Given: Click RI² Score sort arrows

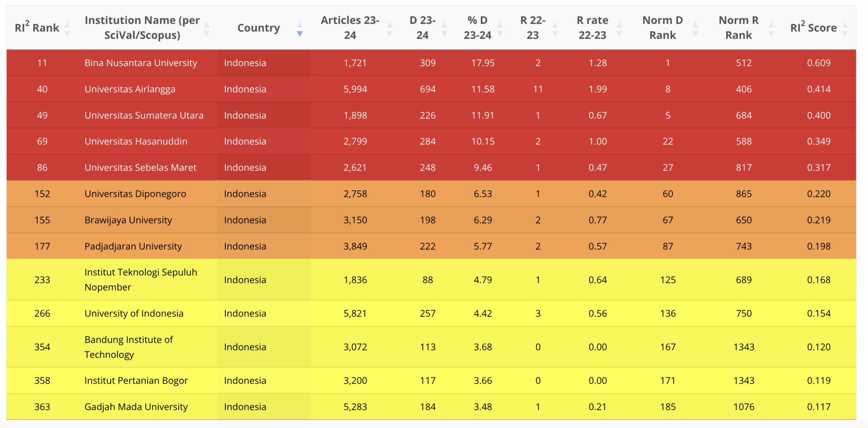Looking at the screenshot, I should (x=845, y=29).
